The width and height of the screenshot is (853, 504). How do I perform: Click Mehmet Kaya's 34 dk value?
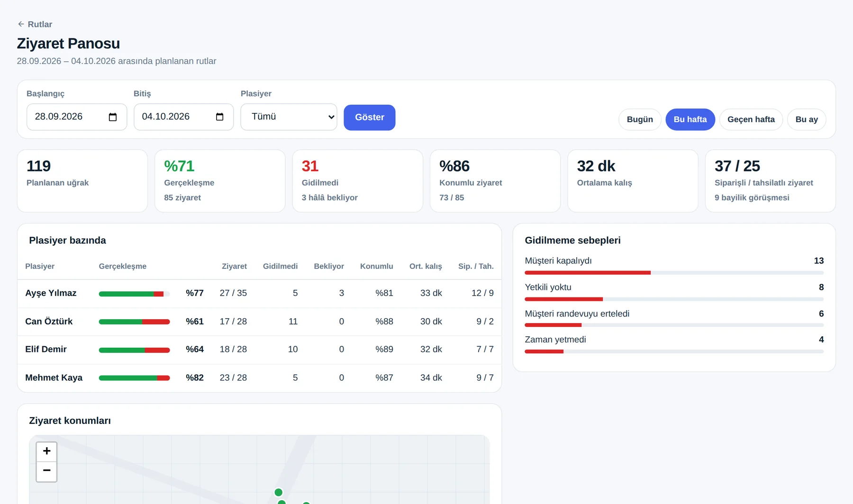coord(431,378)
